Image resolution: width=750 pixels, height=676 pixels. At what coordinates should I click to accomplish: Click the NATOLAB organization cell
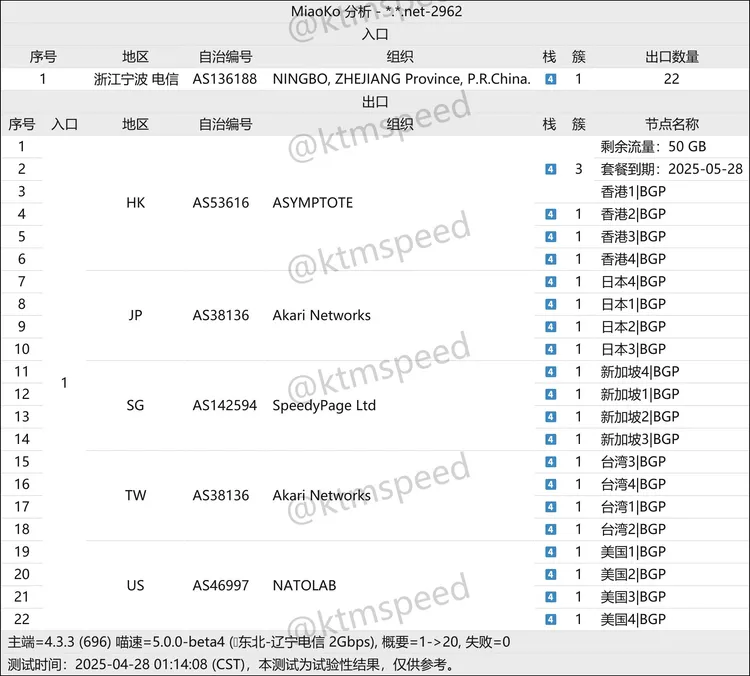tap(306, 586)
